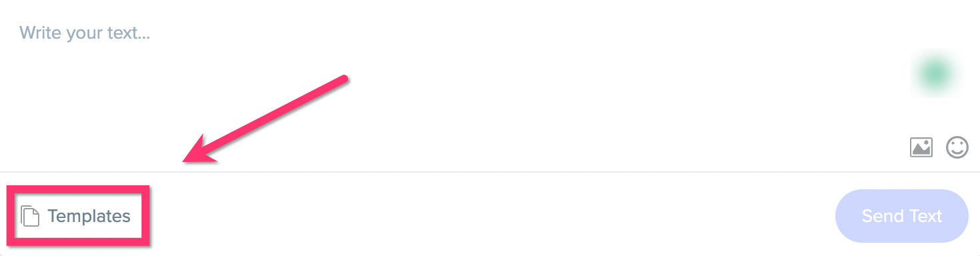Browse saved message Templates

click(x=77, y=216)
